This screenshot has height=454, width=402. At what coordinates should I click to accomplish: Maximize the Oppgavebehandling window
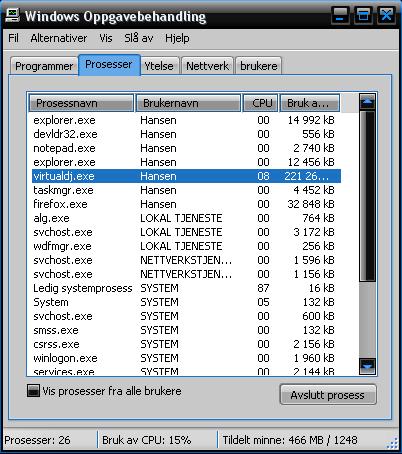click(x=363, y=15)
